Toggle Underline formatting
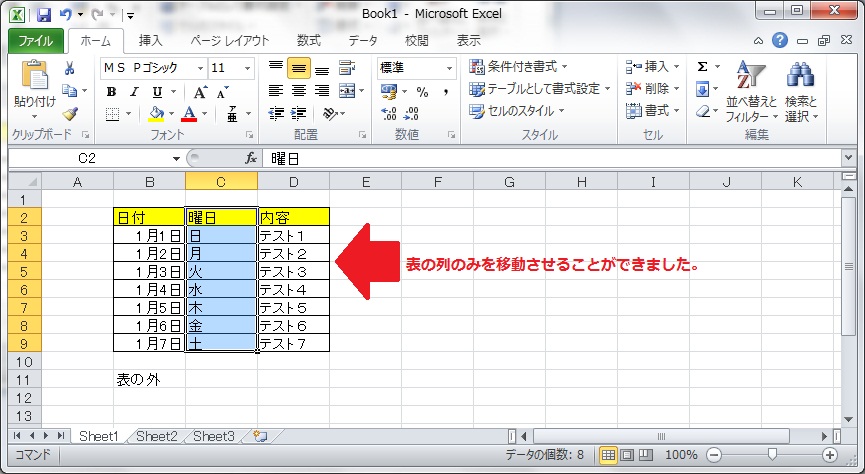 click(x=157, y=92)
